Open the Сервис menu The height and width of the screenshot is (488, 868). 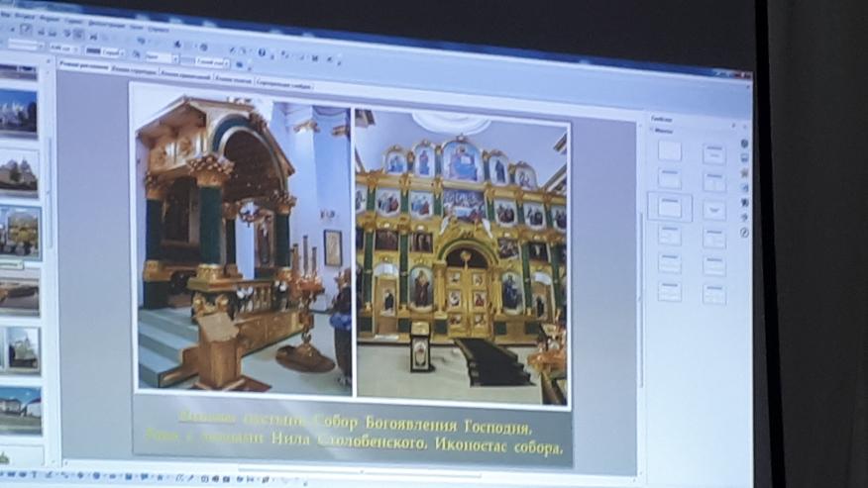(73, 21)
